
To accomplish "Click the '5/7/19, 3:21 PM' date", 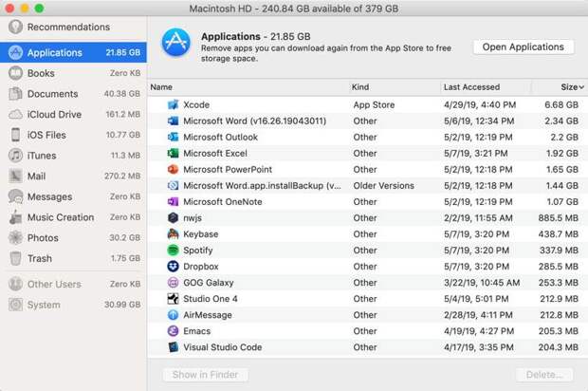I will click(476, 154).
